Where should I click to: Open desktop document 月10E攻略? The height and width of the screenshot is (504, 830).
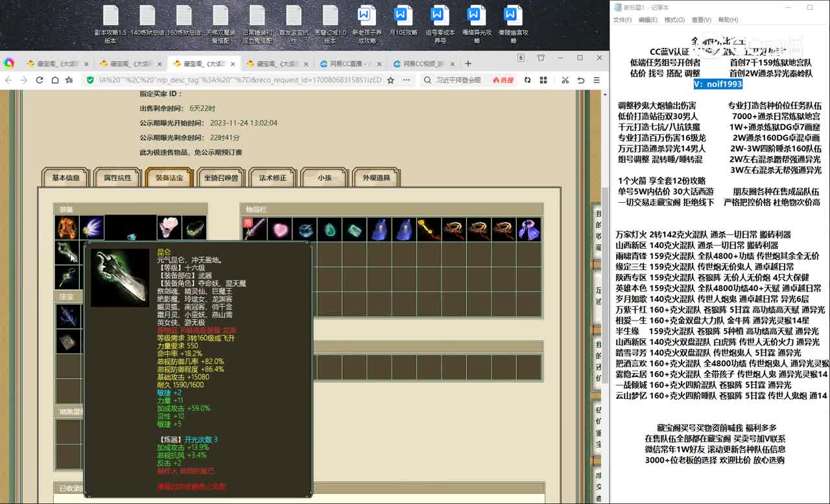(403, 21)
